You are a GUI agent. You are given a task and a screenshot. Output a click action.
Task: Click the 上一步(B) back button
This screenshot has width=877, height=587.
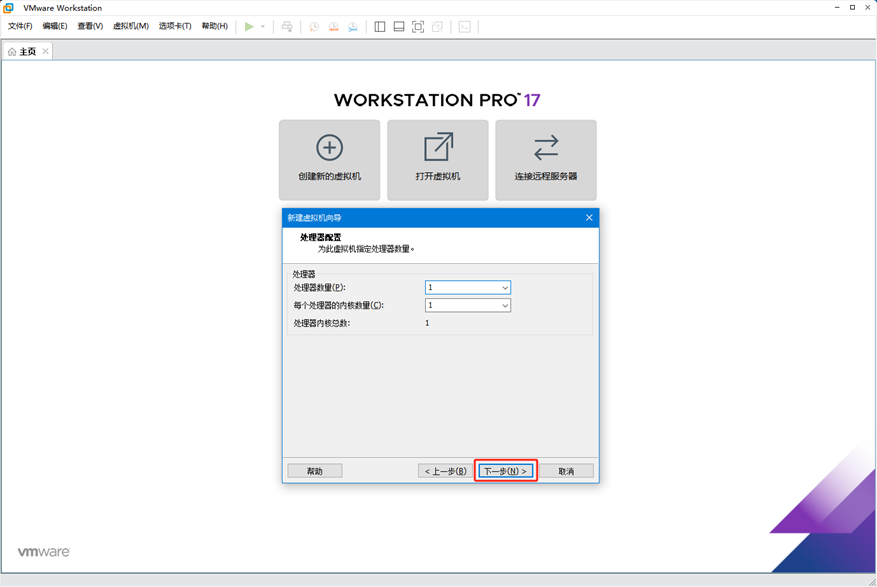[x=445, y=471]
